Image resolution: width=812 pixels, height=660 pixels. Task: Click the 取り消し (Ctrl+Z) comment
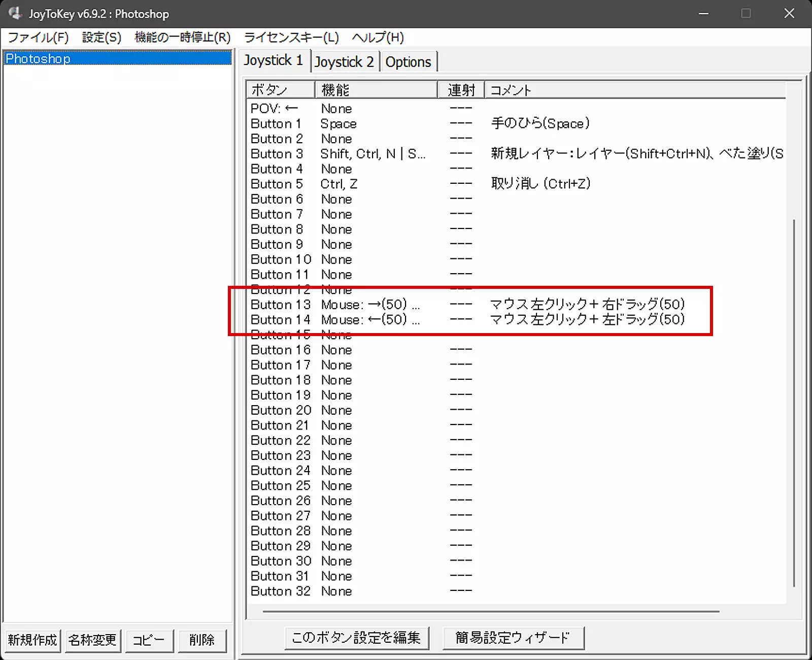point(541,184)
